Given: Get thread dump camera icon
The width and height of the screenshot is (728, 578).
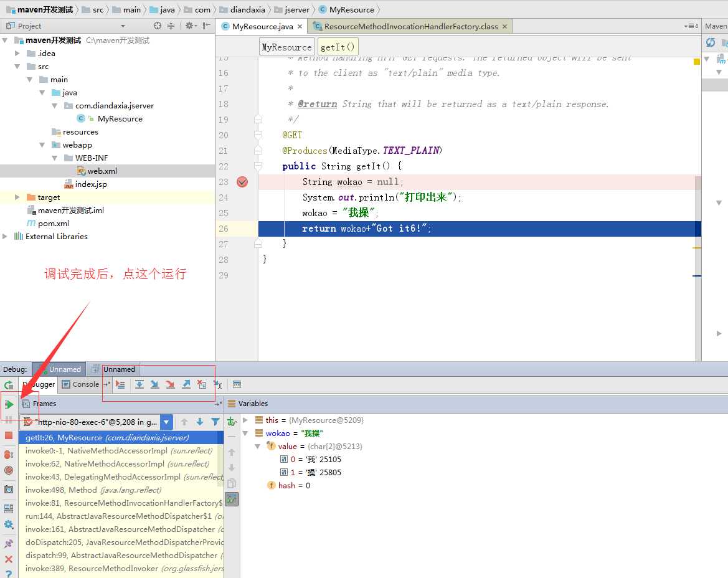Looking at the screenshot, I should (x=9, y=490).
